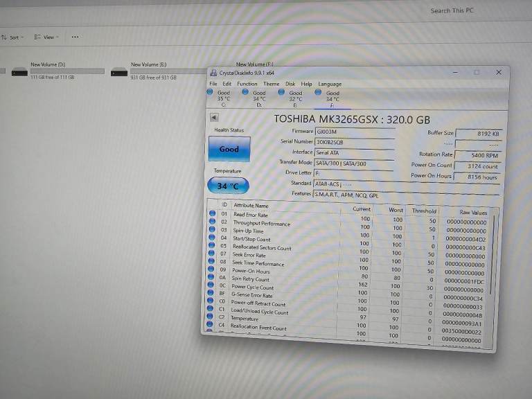Click the status dot for Reallocation Event Count
The width and height of the screenshot is (532, 399).
pyautogui.click(x=210, y=324)
